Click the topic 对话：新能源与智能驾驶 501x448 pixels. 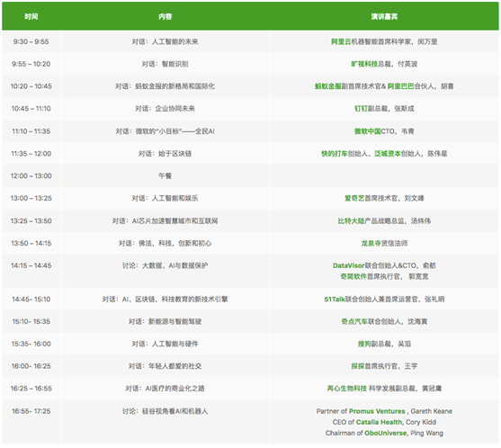click(165, 321)
